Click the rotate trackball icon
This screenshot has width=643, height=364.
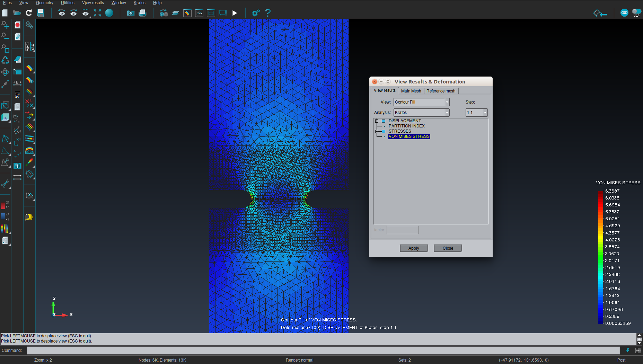coord(5,72)
